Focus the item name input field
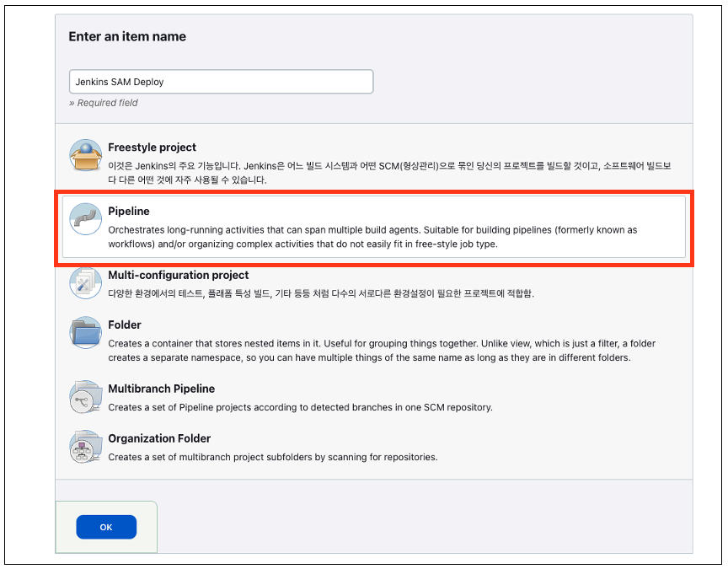This screenshot has height=569, width=728. pyautogui.click(x=221, y=82)
